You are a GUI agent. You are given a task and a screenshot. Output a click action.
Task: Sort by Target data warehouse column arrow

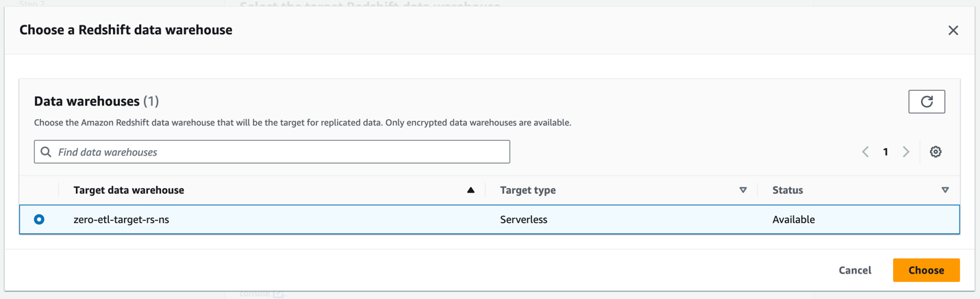coord(470,190)
